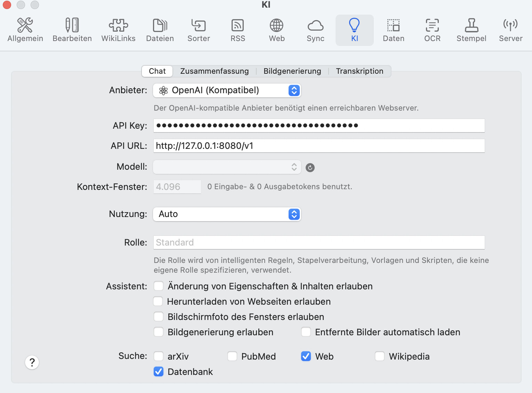Select the Transkription tab
Screen dimensions: 532x393
click(x=360, y=71)
